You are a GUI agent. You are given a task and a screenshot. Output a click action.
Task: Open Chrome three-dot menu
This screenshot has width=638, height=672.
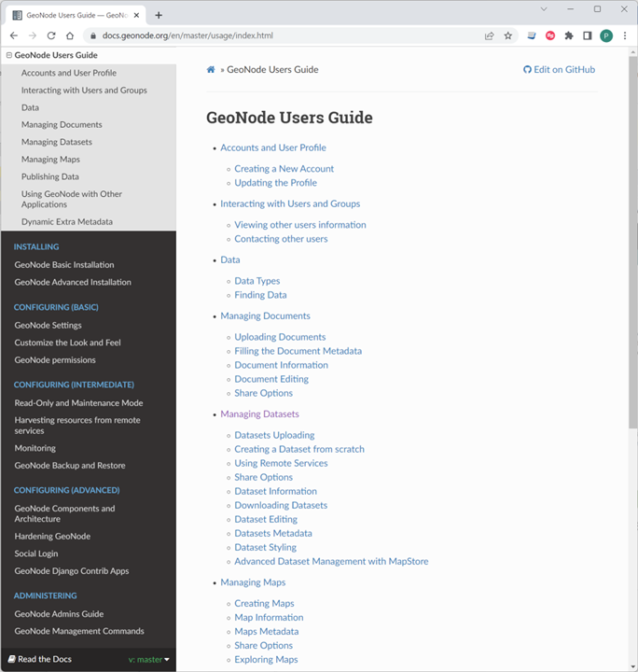pos(625,35)
